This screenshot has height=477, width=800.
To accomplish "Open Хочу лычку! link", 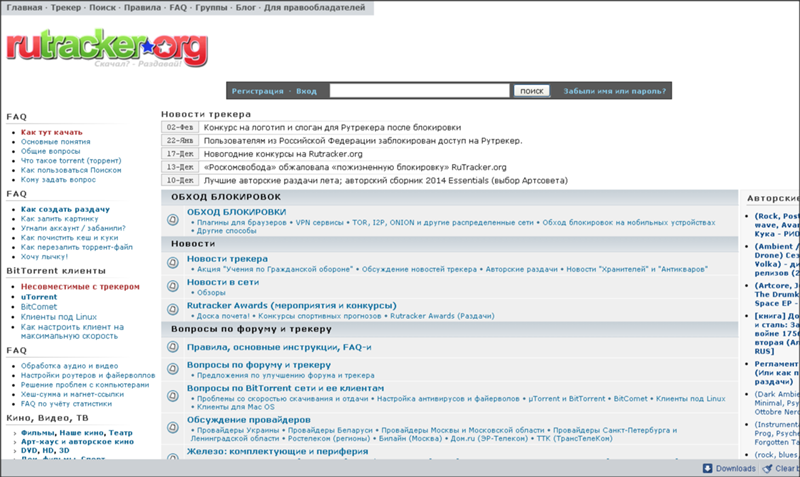I will point(44,257).
